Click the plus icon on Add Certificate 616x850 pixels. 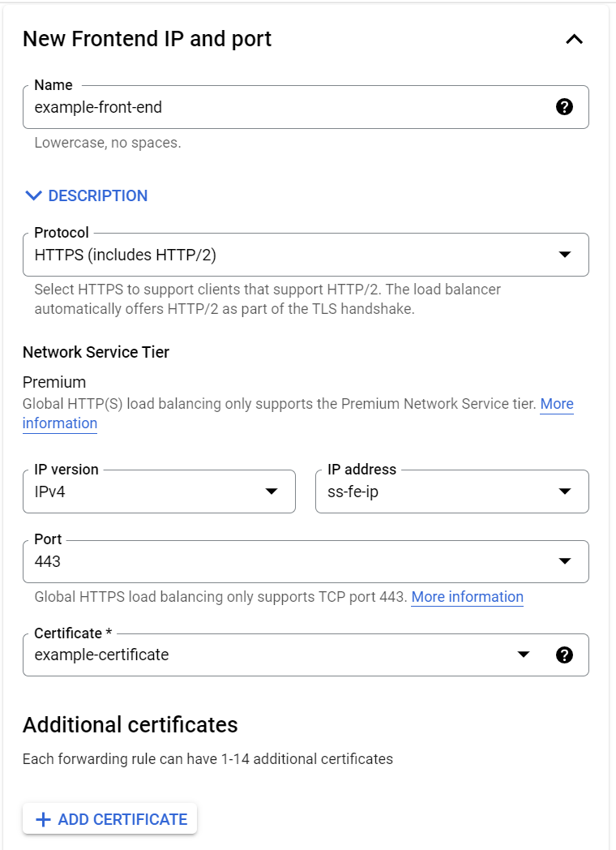(x=44, y=820)
